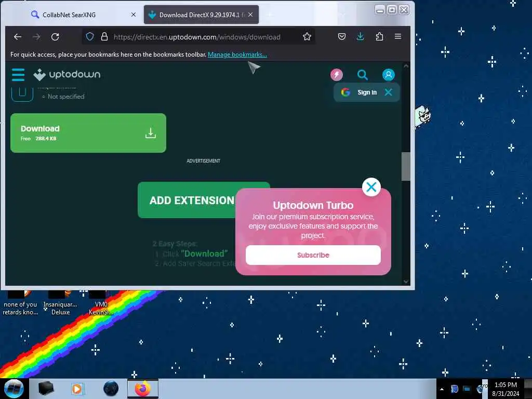
Task: Save page to Pocket
Action: [x=342, y=36]
